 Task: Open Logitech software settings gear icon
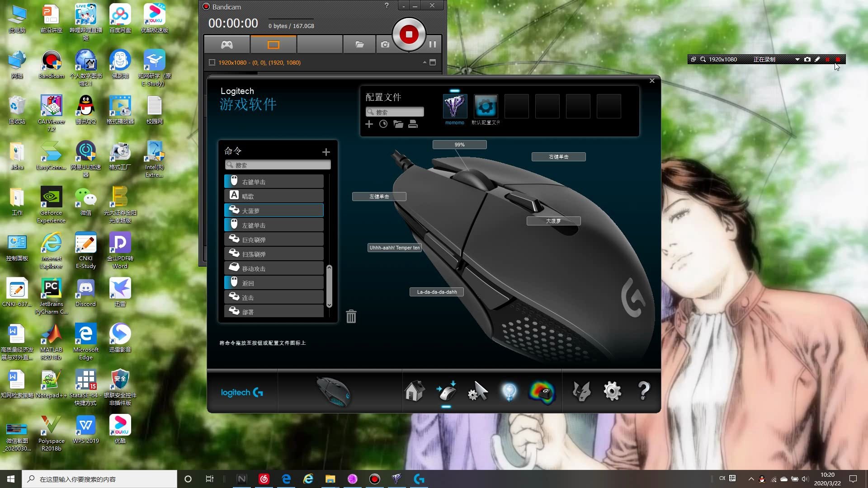pyautogui.click(x=612, y=391)
